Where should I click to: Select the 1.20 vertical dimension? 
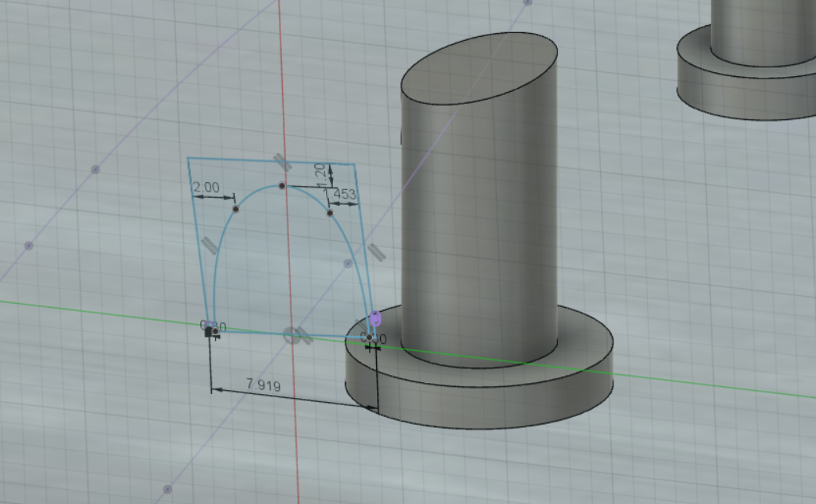[x=320, y=175]
